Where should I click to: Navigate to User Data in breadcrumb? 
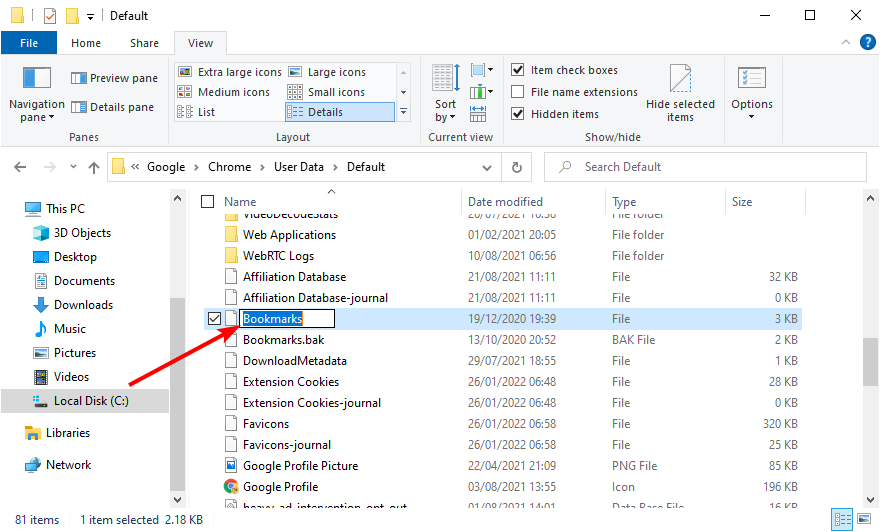tap(299, 167)
